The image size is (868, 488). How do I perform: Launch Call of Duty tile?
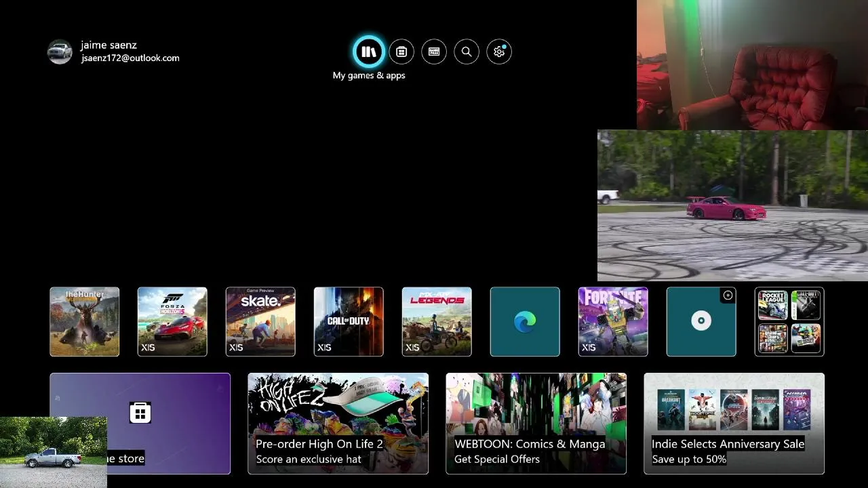point(349,322)
